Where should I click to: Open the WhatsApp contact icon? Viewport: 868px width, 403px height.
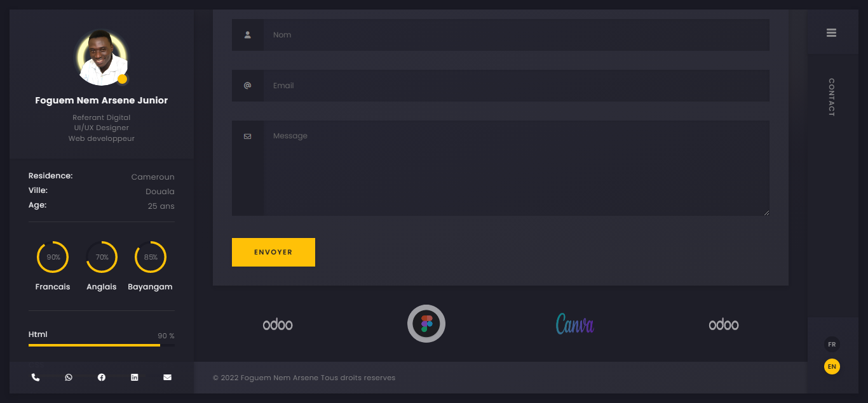pyautogui.click(x=69, y=378)
